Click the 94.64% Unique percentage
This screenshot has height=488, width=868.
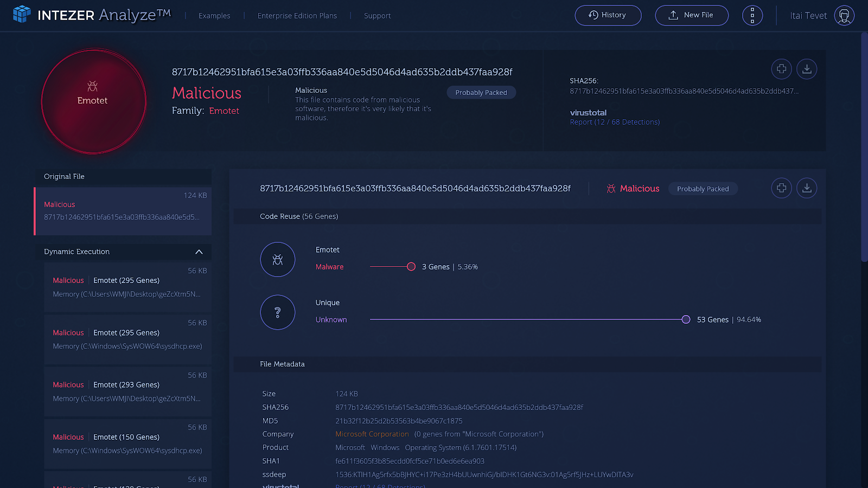point(749,320)
